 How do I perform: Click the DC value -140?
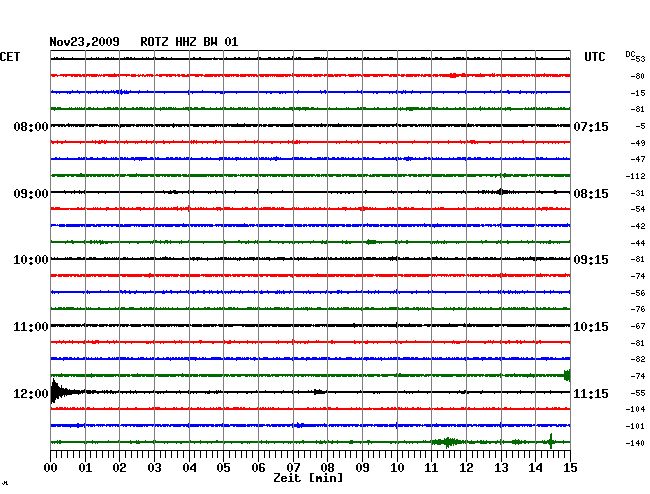[x=635, y=443]
